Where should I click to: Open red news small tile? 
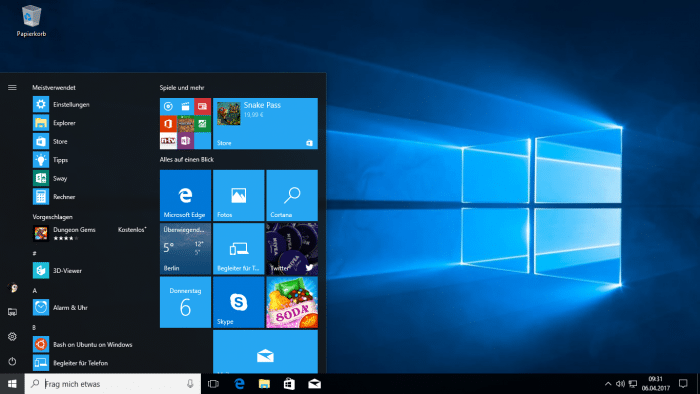pyautogui.click(x=203, y=106)
